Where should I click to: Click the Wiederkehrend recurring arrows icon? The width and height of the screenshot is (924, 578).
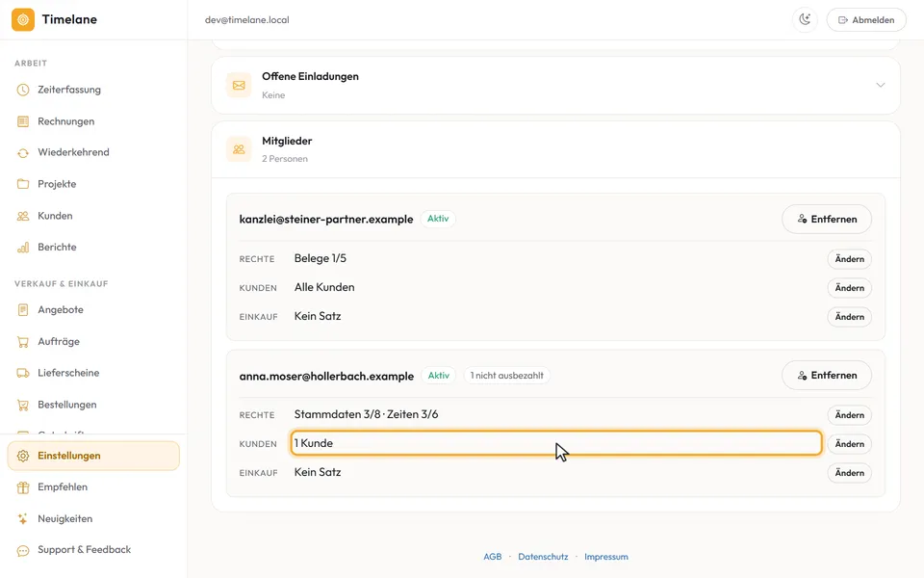click(23, 153)
